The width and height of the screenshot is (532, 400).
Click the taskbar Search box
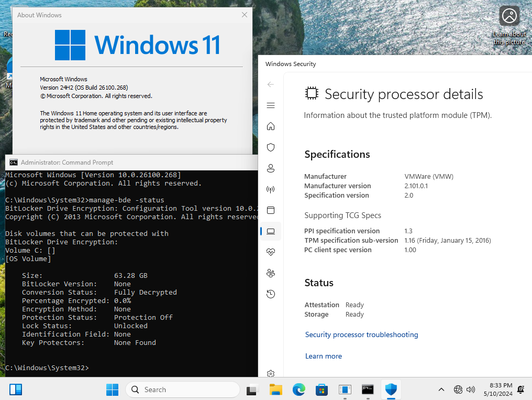(183, 390)
